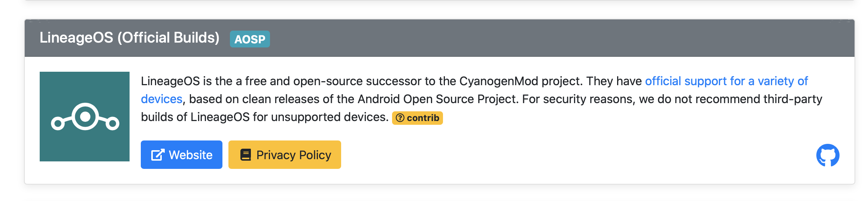
Task: Click the external-link icon on Website button
Action: click(x=158, y=155)
